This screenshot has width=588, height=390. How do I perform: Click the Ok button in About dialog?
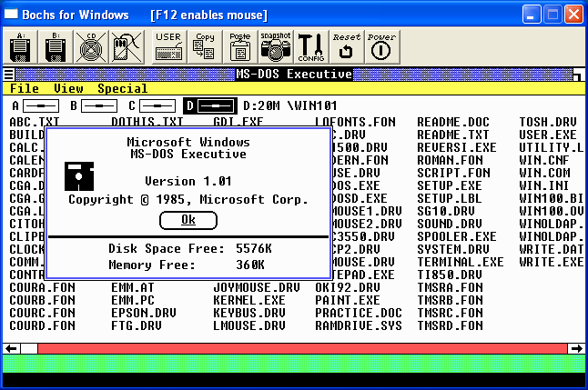pos(188,220)
